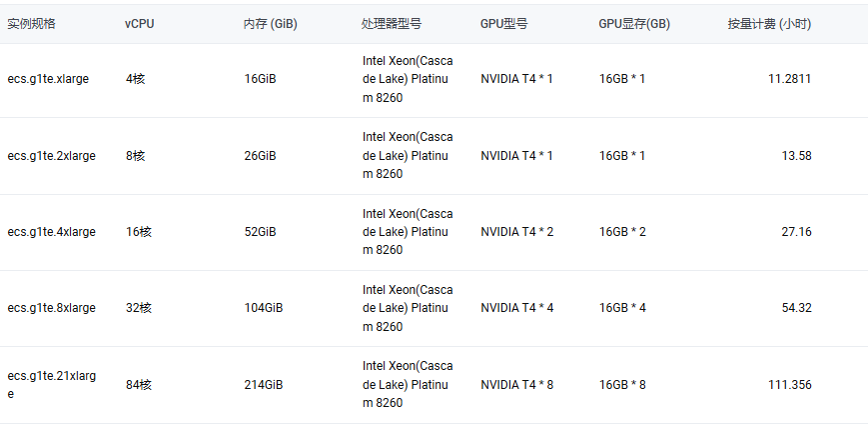Click the 内存 (GiB) column header
Image resolution: width=868 pixels, height=426 pixels.
[x=270, y=24]
